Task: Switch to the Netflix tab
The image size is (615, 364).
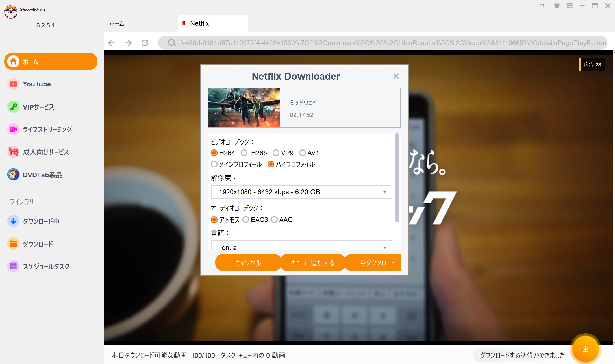Action: pyautogui.click(x=213, y=23)
